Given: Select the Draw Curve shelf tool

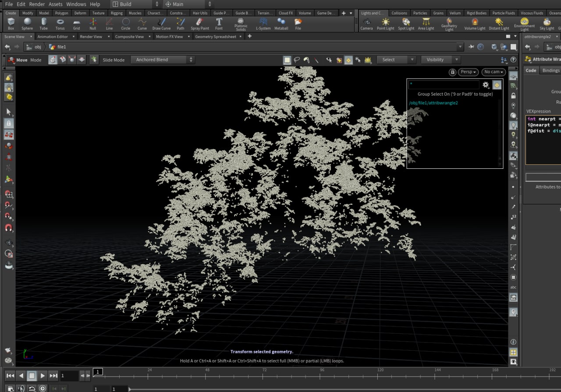Looking at the screenshot, I should pos(161,24).
